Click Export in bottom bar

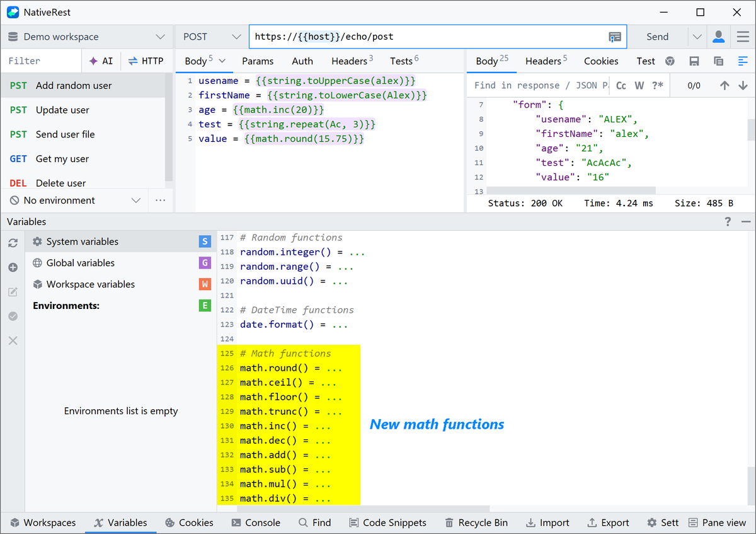coord(608,523)
